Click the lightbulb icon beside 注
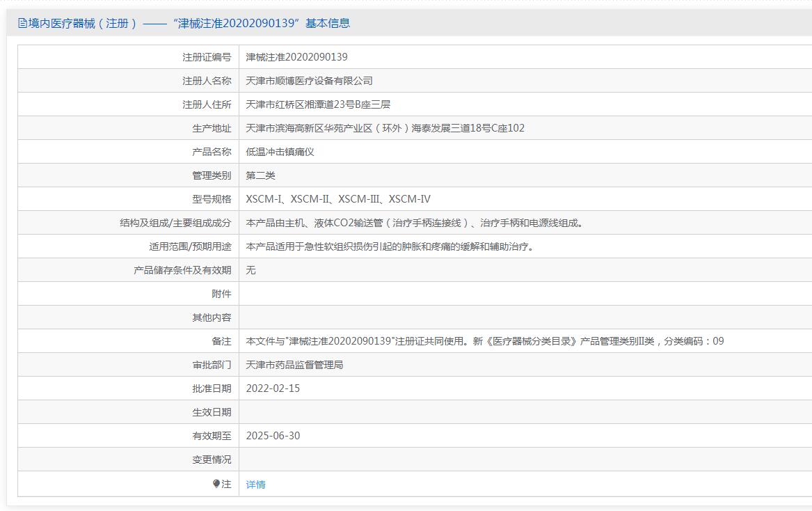Image resolution: width=812 pixels, height=511 pixels. pos(216,484)
